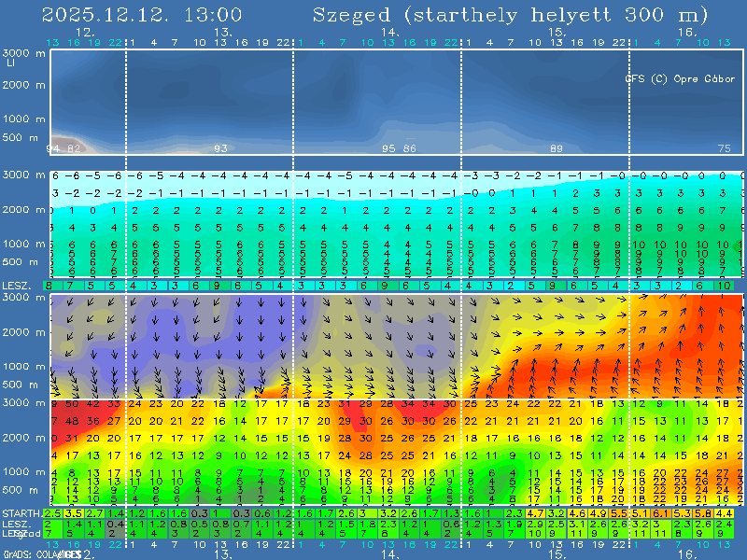Select day 13. in the bottom date axis

tap(223, 554)
